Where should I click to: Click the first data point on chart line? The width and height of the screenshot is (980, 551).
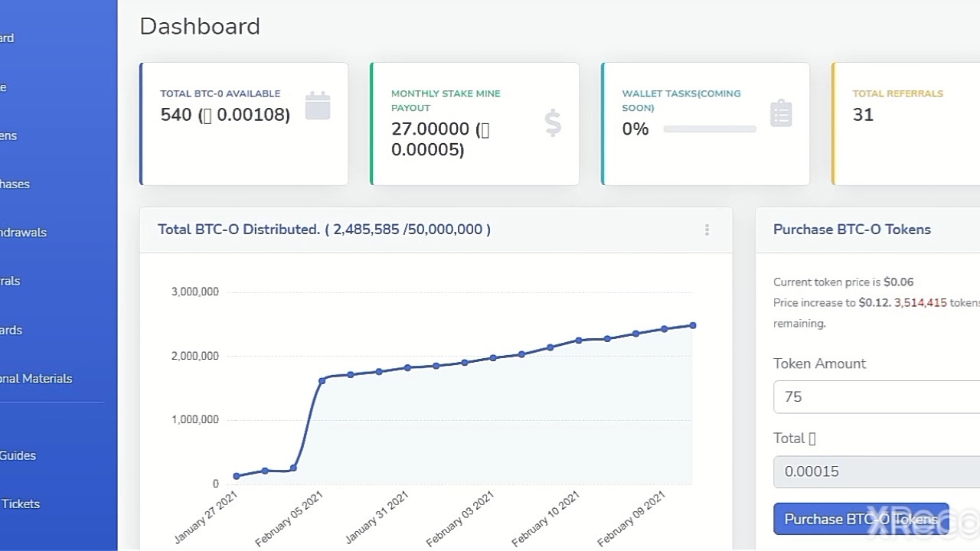[237, 476]
